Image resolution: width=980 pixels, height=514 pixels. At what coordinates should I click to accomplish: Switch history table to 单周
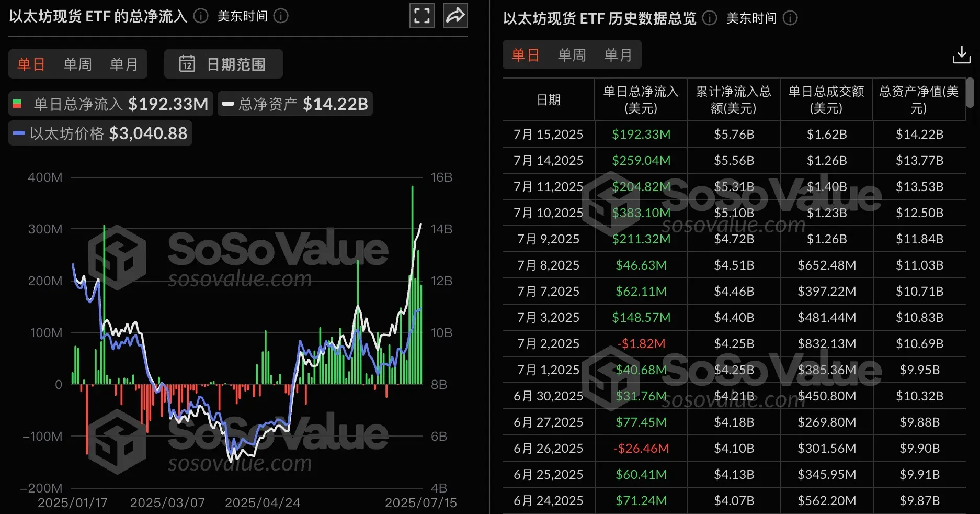572,55
